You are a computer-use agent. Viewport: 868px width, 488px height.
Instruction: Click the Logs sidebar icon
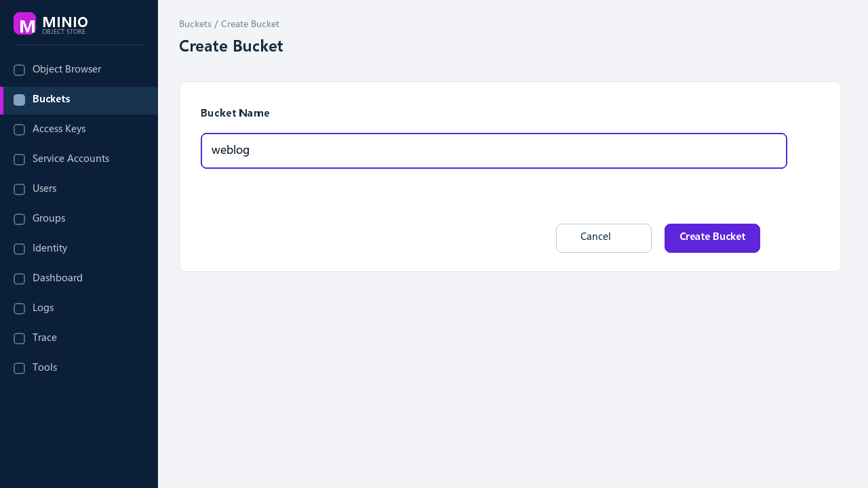19,308
